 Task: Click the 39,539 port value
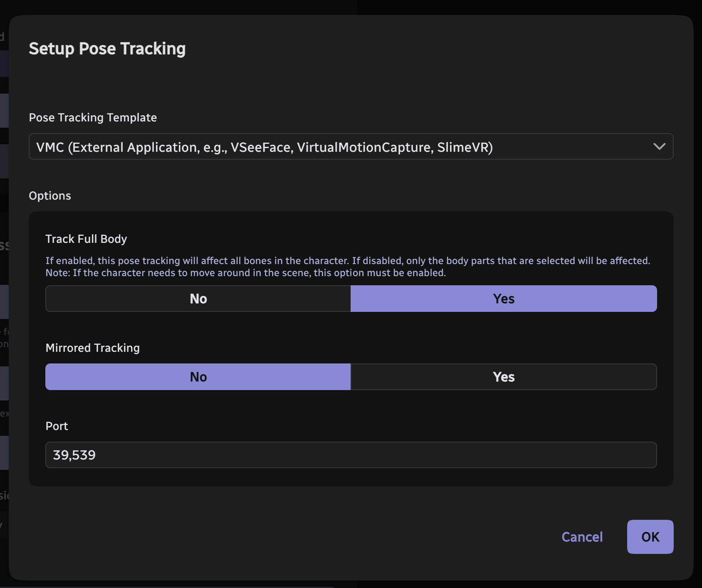[x=74, y=455]
